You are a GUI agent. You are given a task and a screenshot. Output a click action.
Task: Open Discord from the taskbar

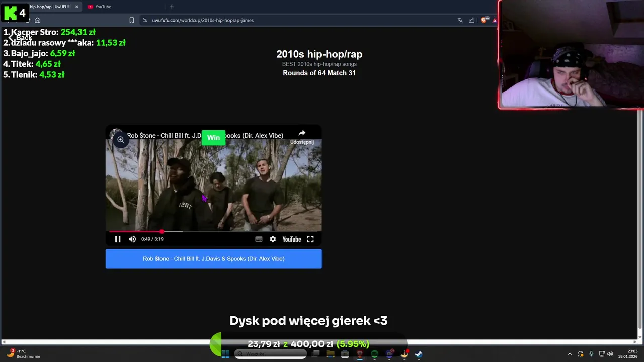389,354
